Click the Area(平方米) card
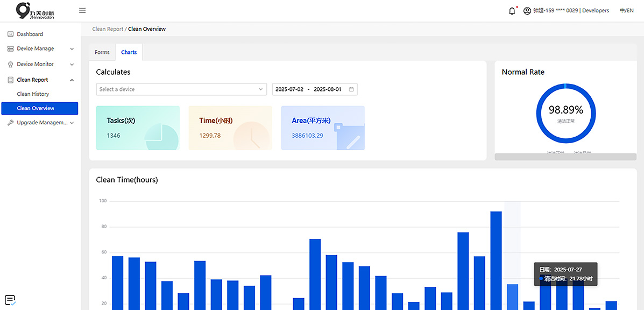644x310 pixels. pos(323,128)
